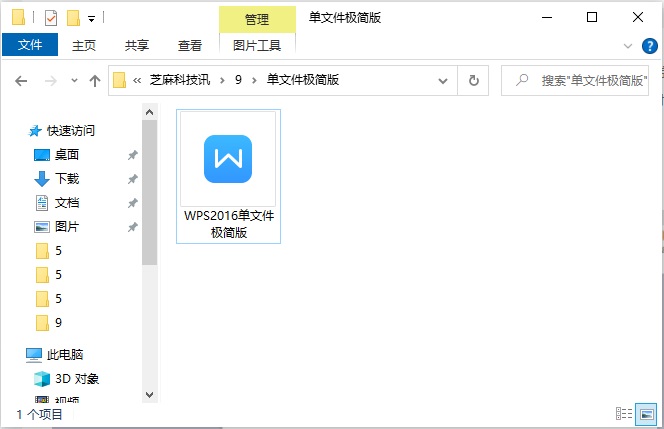The height and width of the screenshot is (429, 664).
Task: Click the pin icon next to 文档
Action: pos(133,204)
